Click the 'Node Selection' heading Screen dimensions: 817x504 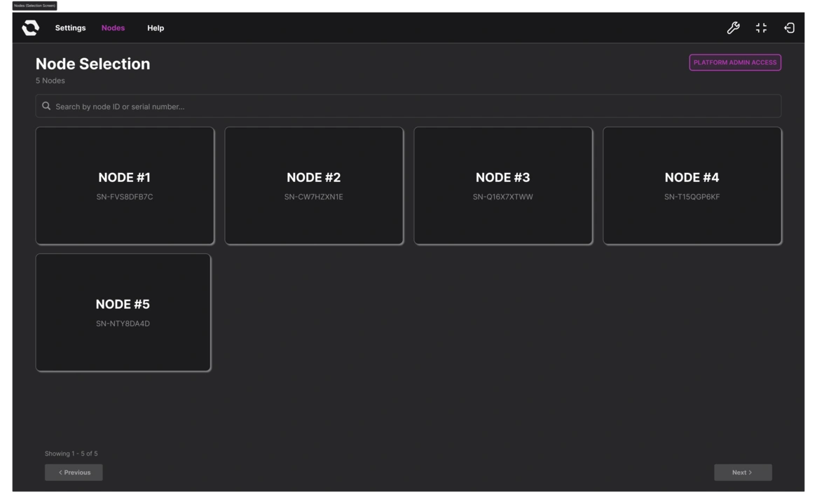[x=92, y=64]
